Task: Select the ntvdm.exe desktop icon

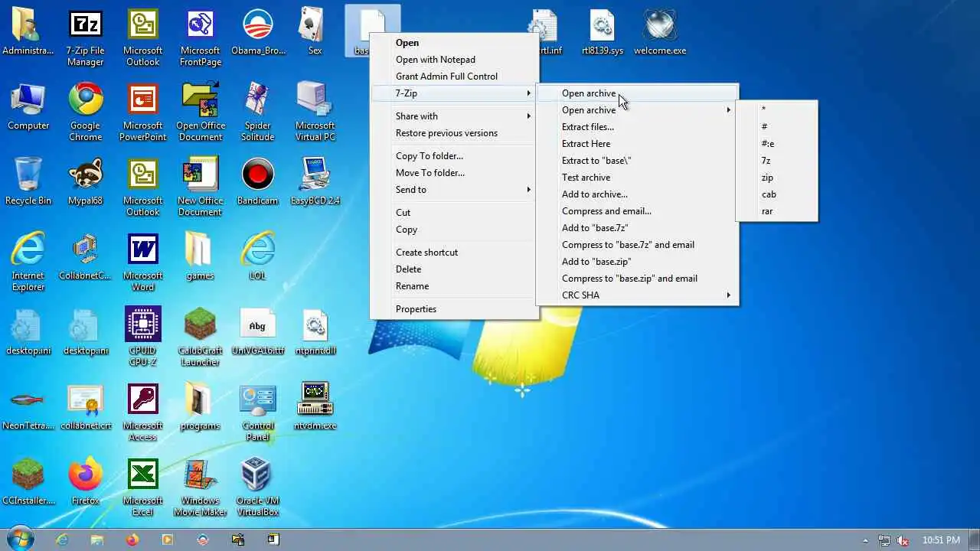Action: [x=315, y=407]
